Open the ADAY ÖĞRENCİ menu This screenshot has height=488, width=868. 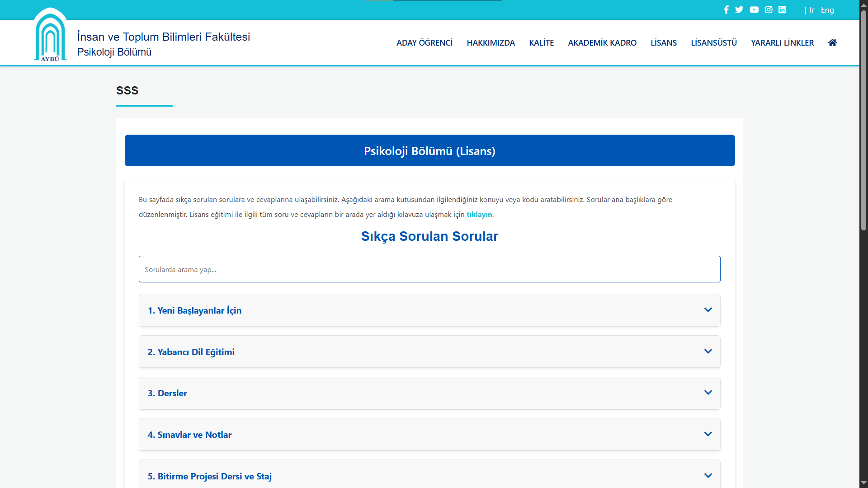click(x=424, y=43)
